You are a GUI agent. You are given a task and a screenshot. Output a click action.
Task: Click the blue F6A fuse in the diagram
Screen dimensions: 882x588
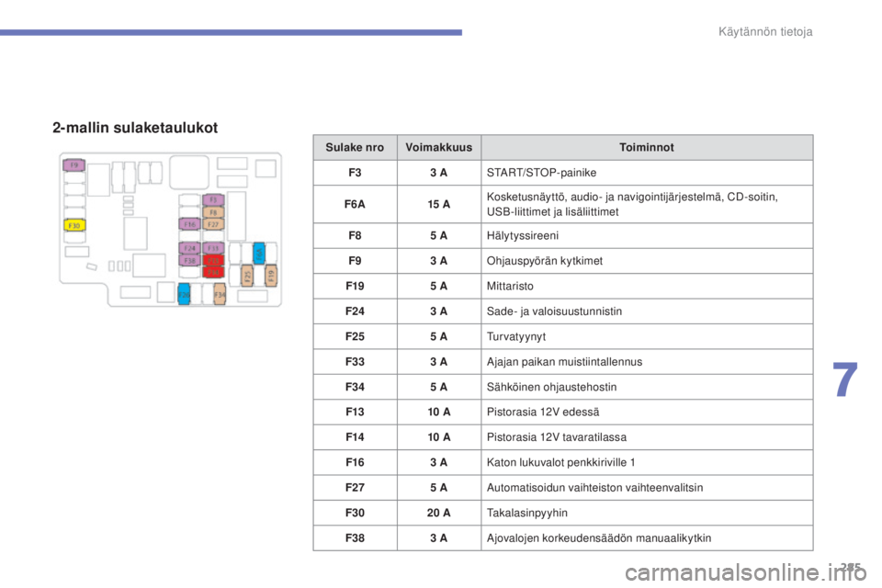(x=259, y=254)
